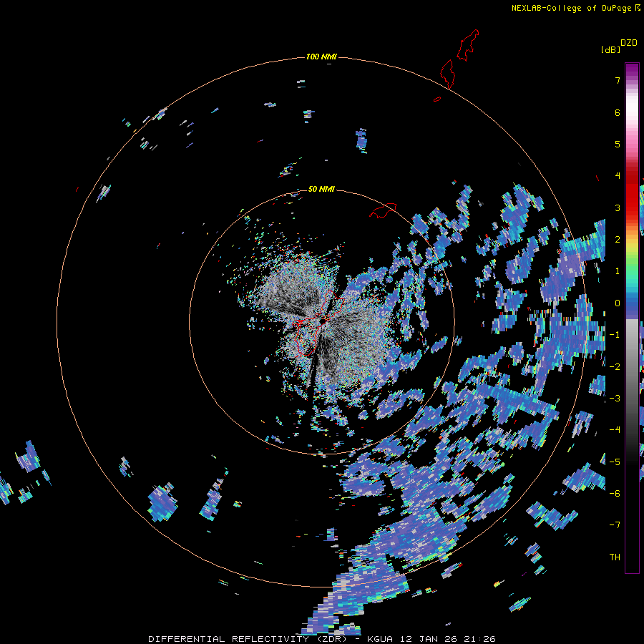The width and height of the screenshot is (644, 644).
Task: Click the -3 value on color scale
Action: tap(615, 399)
